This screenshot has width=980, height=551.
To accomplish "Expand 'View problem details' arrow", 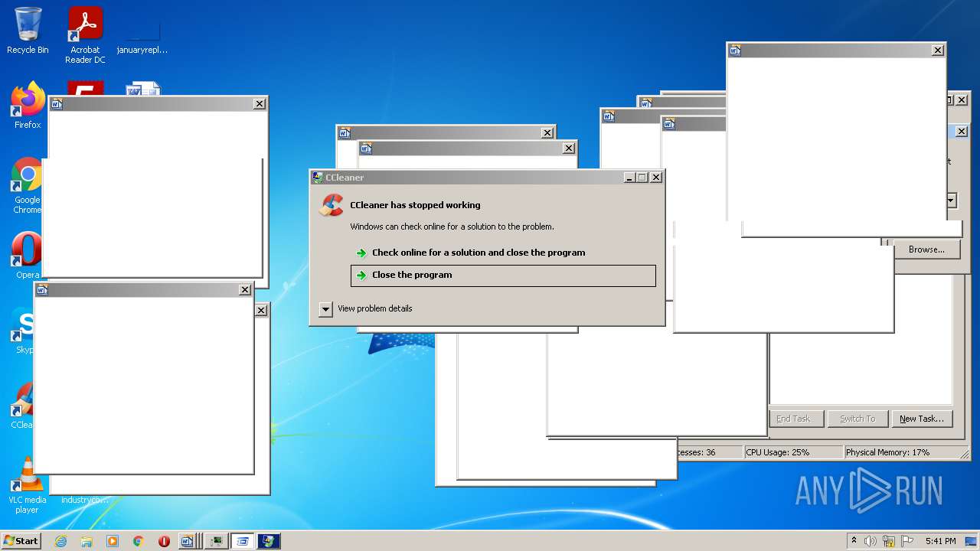I will click(325, 309).
